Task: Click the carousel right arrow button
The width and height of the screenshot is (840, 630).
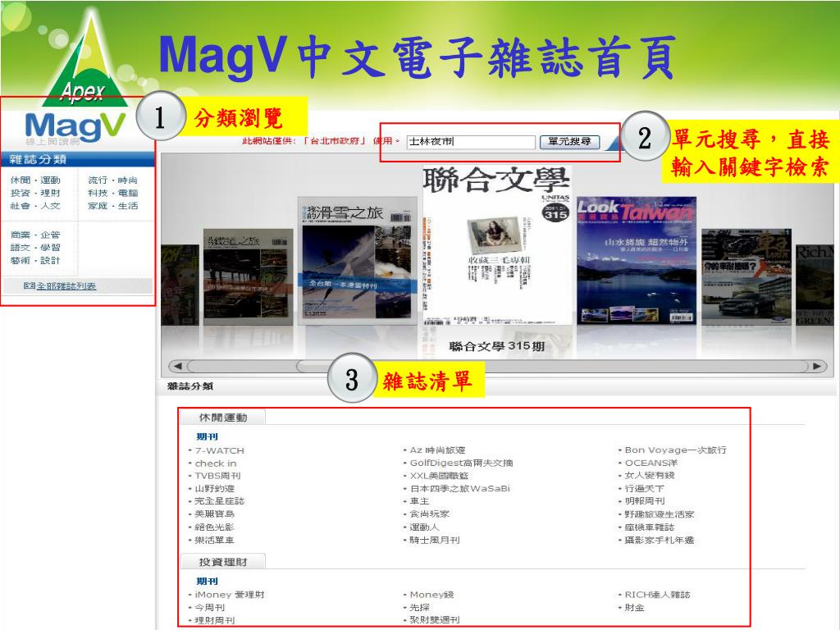Action: 818,367
